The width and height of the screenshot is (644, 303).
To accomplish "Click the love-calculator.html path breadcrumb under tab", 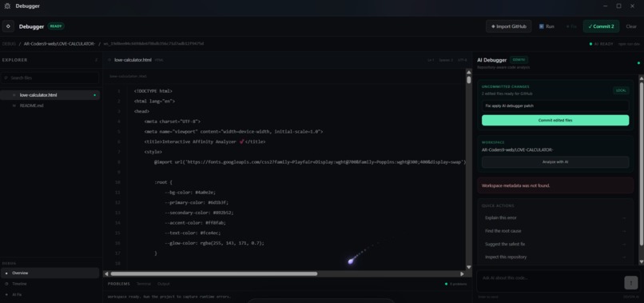I will pyautogui.click(x=128, y=76).
